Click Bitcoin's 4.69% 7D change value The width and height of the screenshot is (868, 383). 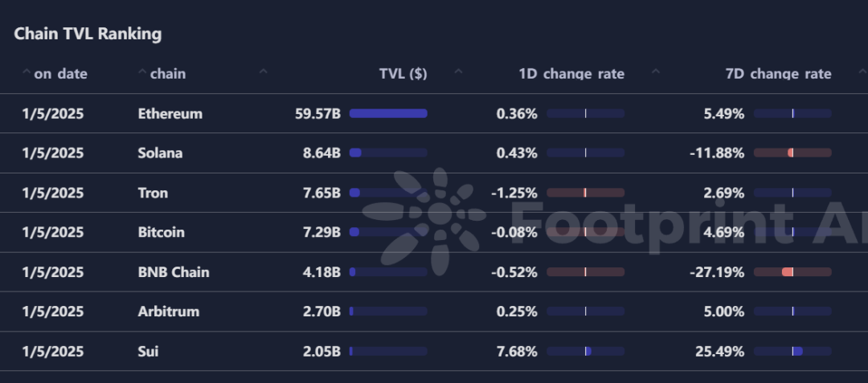[x=723, y=232]
